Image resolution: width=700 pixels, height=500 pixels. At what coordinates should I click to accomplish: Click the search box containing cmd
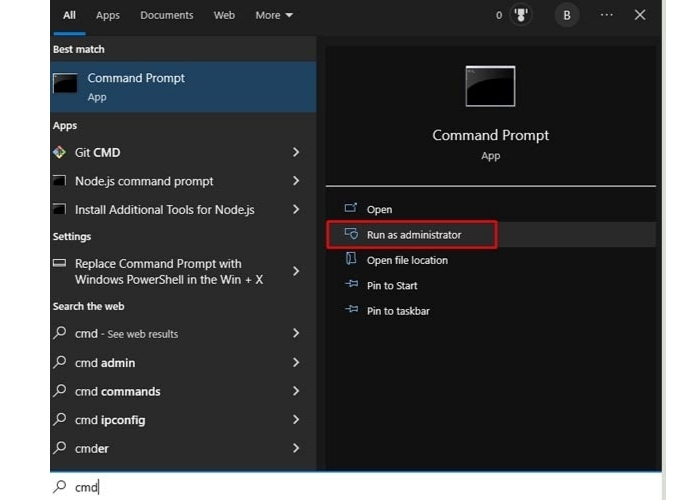356,487
